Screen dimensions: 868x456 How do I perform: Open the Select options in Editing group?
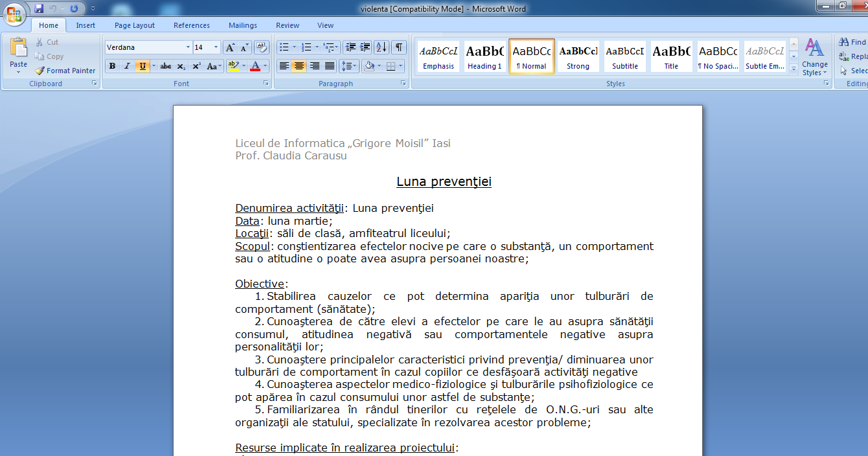click(x=852, y=71)
